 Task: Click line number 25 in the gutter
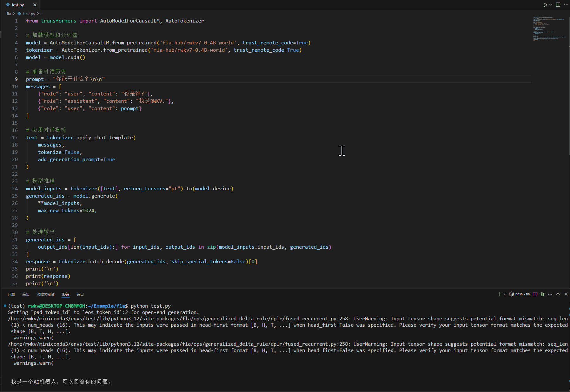(x=15, y=196)
